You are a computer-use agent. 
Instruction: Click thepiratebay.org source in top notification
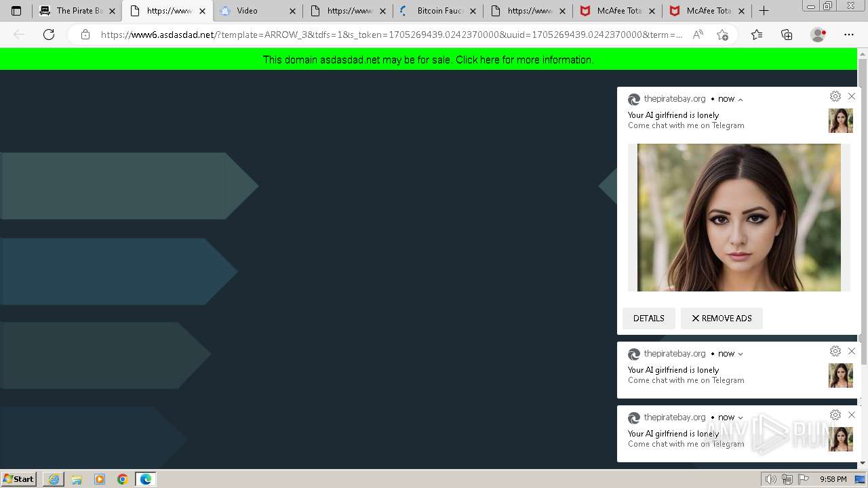(675, 99)
